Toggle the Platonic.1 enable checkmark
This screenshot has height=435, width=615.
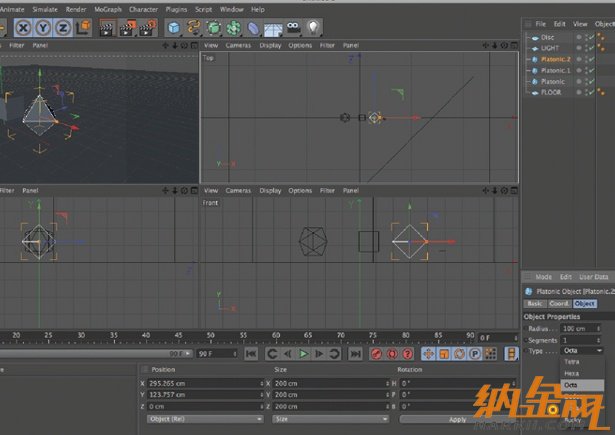(x=591, y=70)
